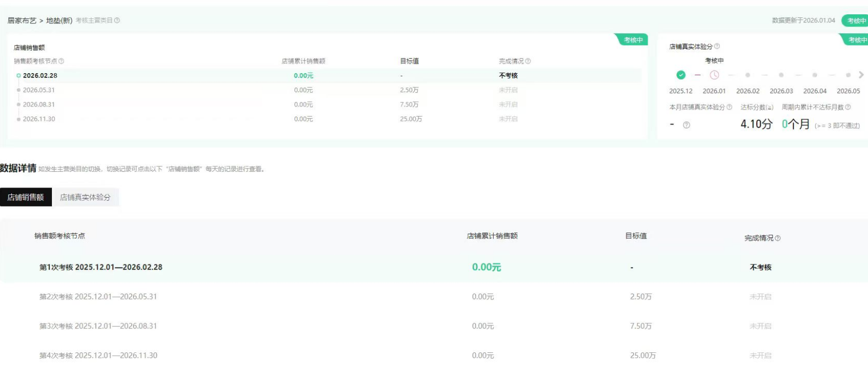The height and width of the screenshot is (372, 868).
Task: Select the 店铺销售额 tab
Action: click(25, 198)
